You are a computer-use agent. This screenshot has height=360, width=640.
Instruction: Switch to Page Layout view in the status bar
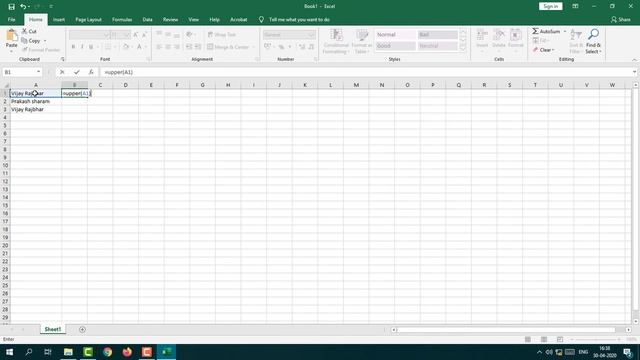[x=544, y=339]
